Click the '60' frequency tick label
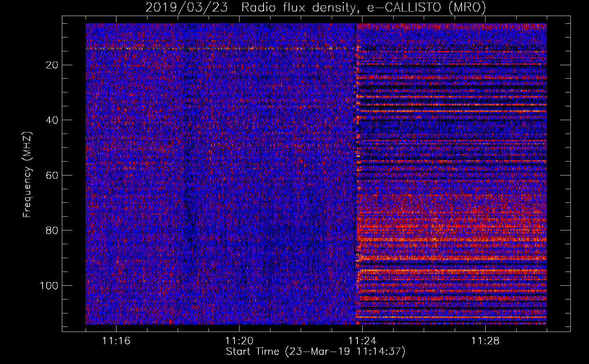Image resolution: width=589 pixels, height=364 pixels. click(52, 175)
